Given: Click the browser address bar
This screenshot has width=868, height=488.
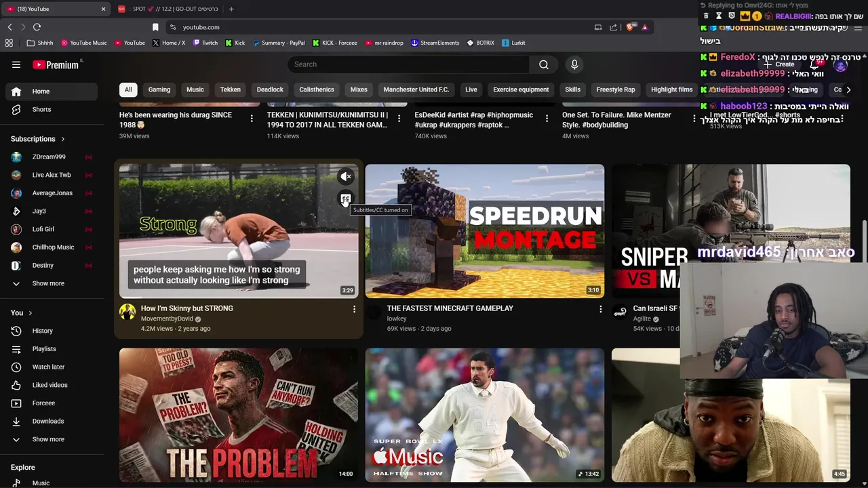Looking at the screenshot, I should [x=380, y=27].
